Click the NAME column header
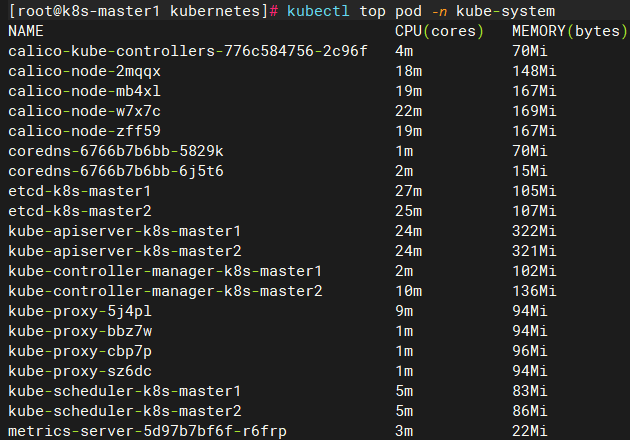This screenshot has width=630, height=440. point(26,31)
